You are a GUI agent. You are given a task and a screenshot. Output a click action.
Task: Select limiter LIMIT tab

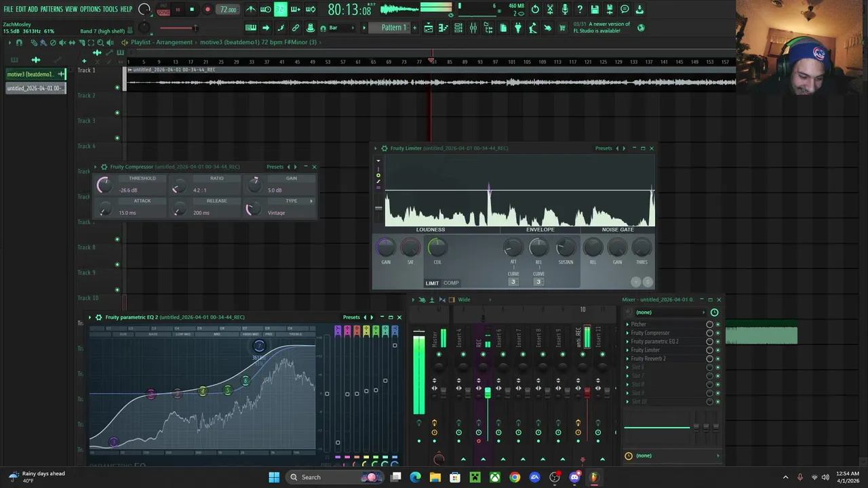click(x=432, y=283)
